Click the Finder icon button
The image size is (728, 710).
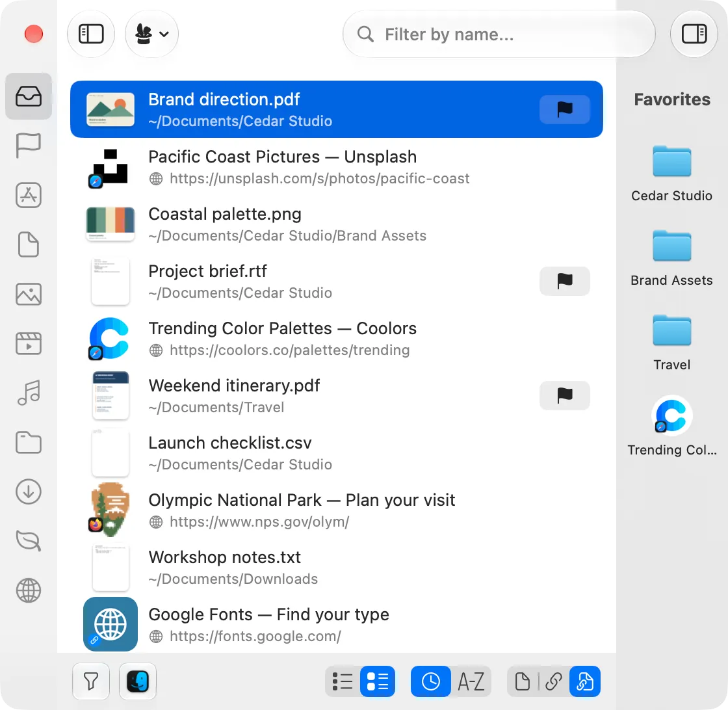pos(137,681)
